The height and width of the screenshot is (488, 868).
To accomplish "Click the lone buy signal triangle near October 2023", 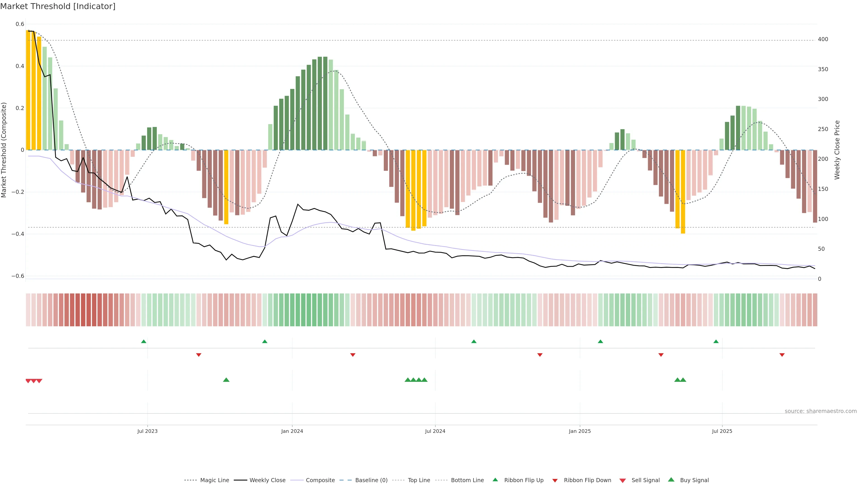I will [x=226, y=380].
